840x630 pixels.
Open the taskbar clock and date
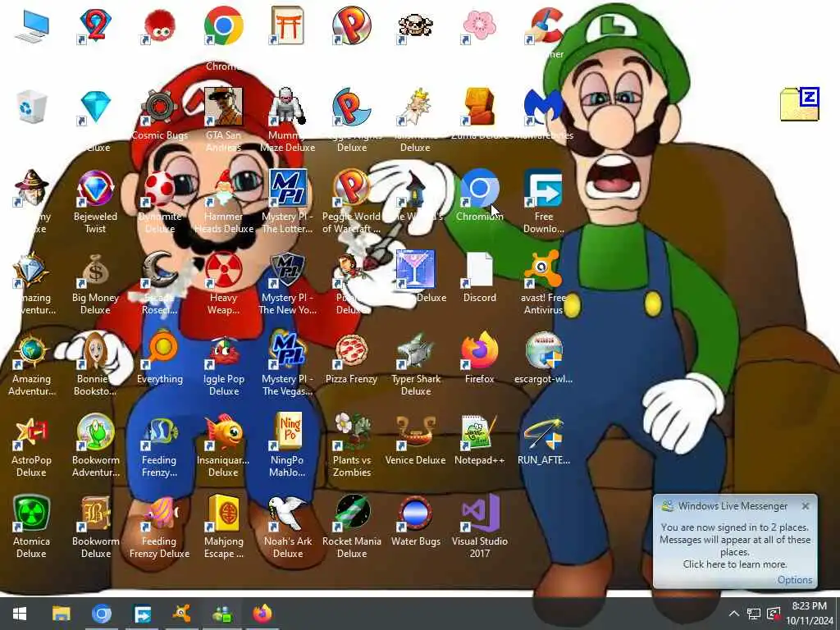pyautogui.click(x=810, y=614)
